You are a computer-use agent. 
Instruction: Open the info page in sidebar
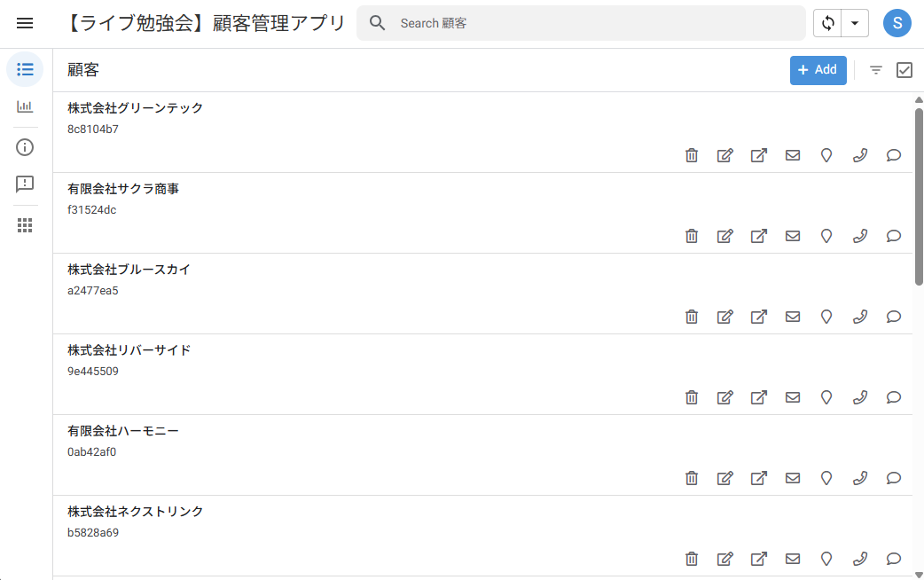[x=25, y=147]
